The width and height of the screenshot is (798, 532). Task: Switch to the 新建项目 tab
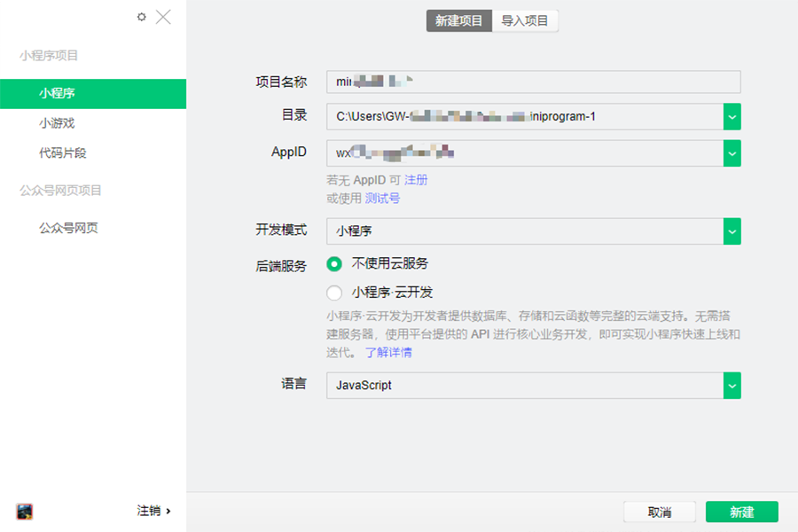coord(458,20)
